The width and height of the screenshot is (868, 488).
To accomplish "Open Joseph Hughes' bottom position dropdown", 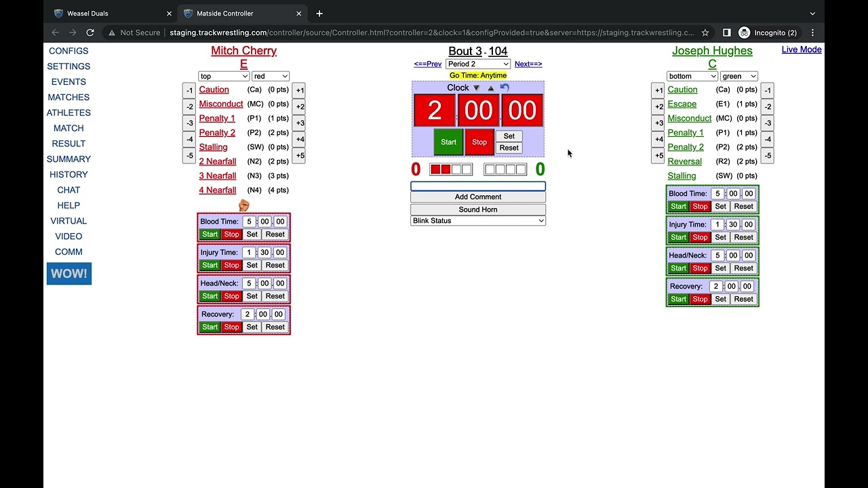I will tap(692, 77).
